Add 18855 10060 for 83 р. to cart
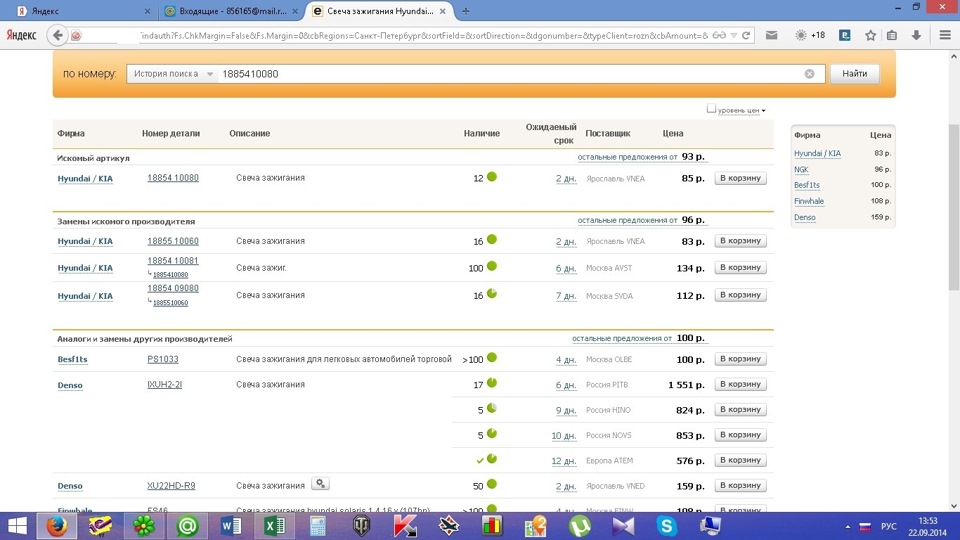960x540 pixels. click(740, 241)
